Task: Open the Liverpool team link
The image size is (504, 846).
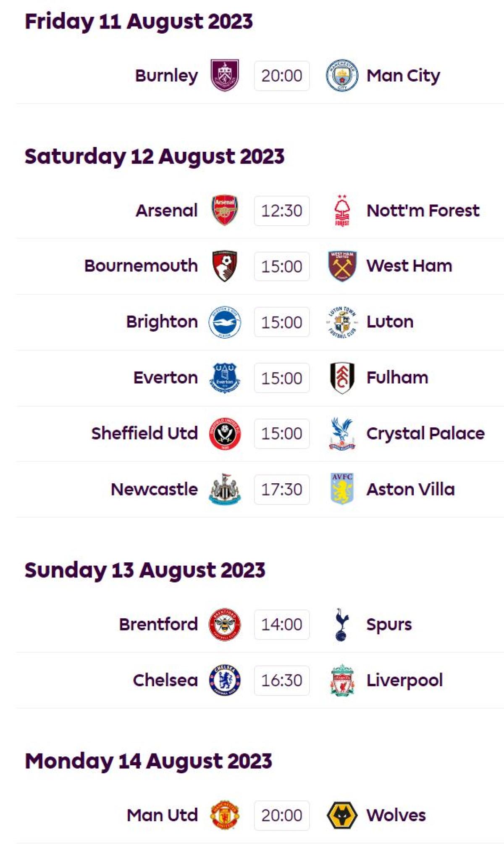Action: coord(404,680)
